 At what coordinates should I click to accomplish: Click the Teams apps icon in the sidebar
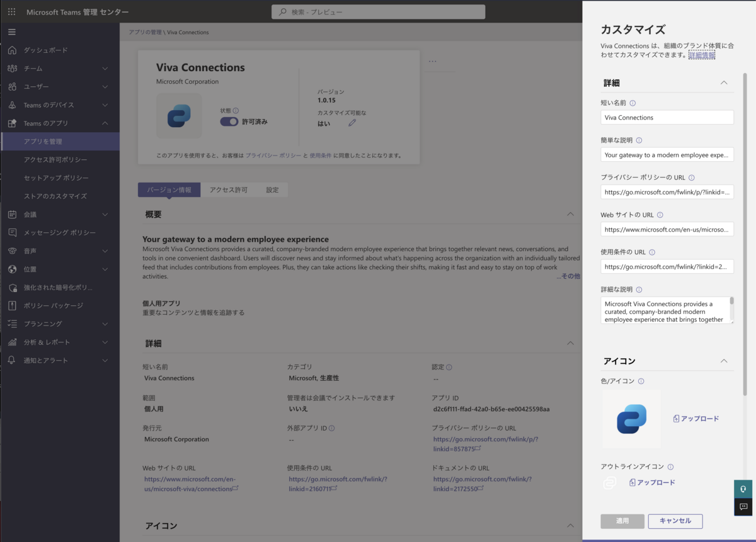click(12, 123)
